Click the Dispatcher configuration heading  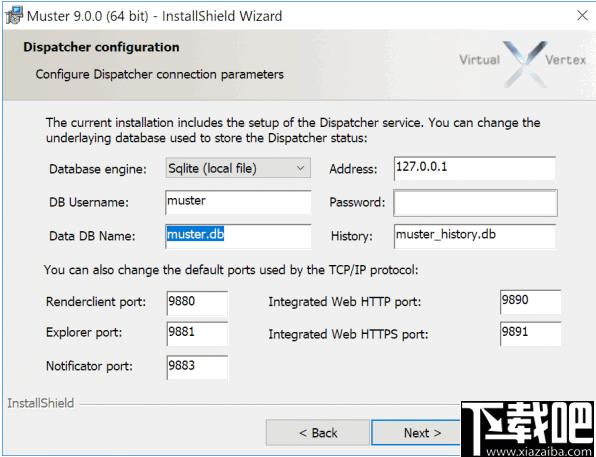click(101, 47)
